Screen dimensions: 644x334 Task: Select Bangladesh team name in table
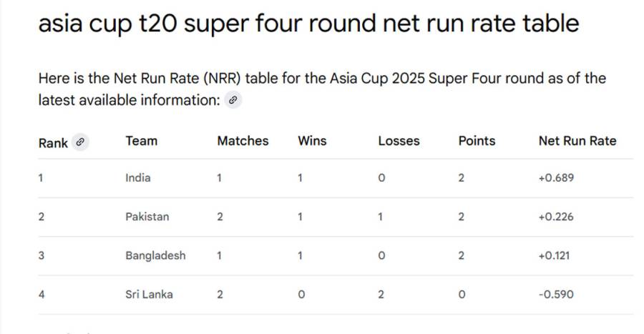click(155, 255)
